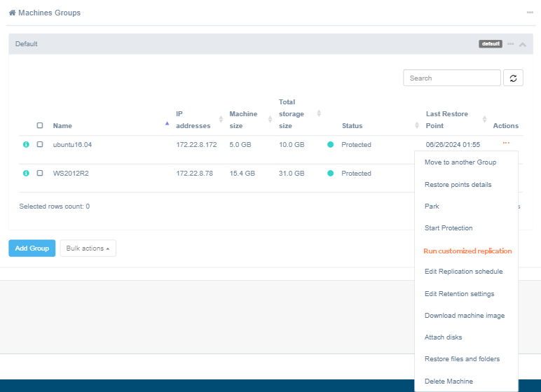Click the WS2012R2 protected status dot
541x392 pixels.
pos(330,173)
